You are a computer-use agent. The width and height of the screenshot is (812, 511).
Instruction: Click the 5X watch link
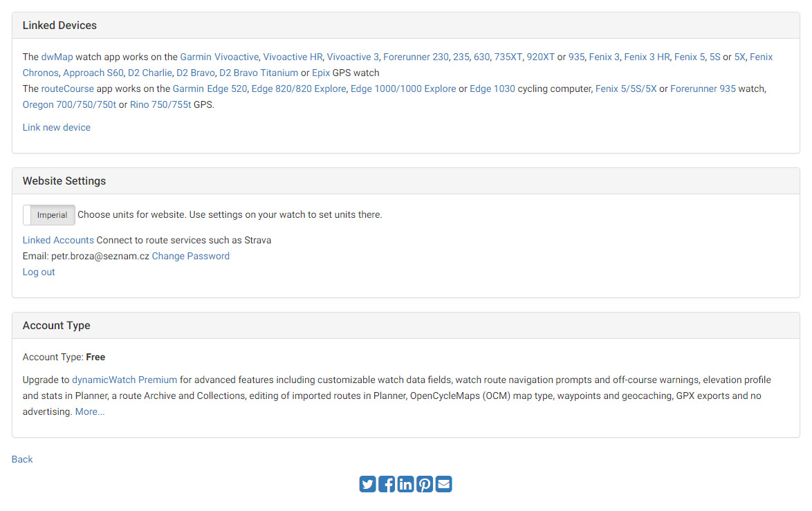pyautogui.click(x=739, y=57)
